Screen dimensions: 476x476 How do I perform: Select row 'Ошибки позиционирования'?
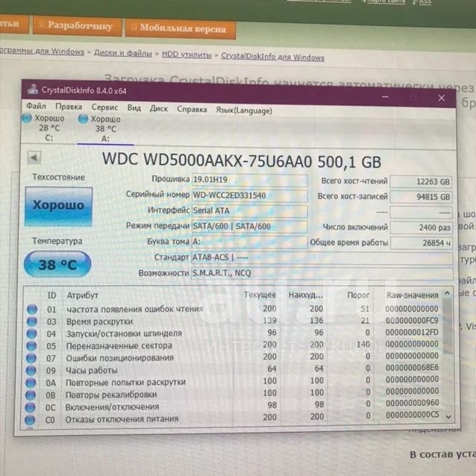pyautogui.click(x=234, y=357)
